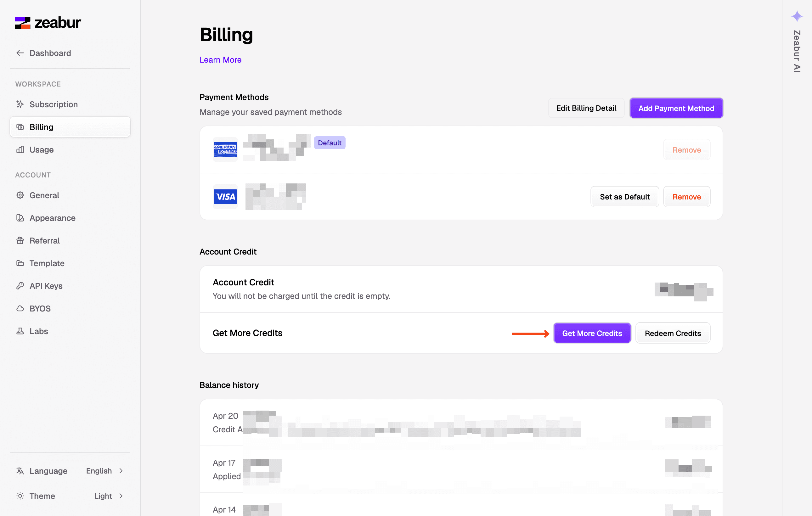The width and height of the screenshot is (812, 516).
Task: Click the Redeem Credits button
Action: coord(673,333)
